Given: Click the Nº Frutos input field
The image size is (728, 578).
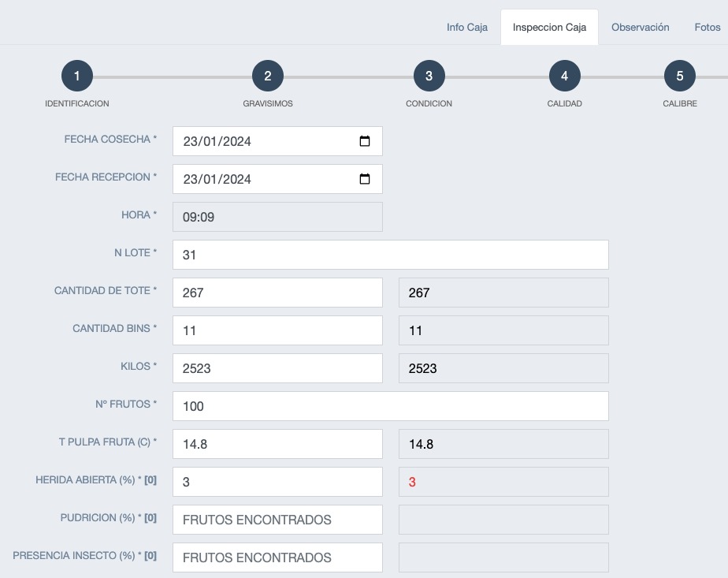Looking at the screenshot, I should pyautogui.click(x=390, y=406).
